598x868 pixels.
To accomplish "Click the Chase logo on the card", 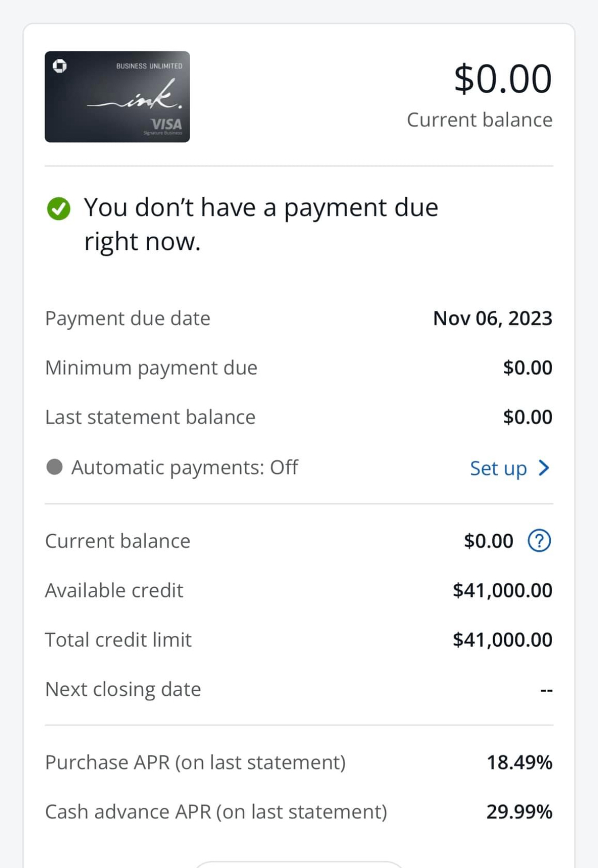I will coord(60,66).
